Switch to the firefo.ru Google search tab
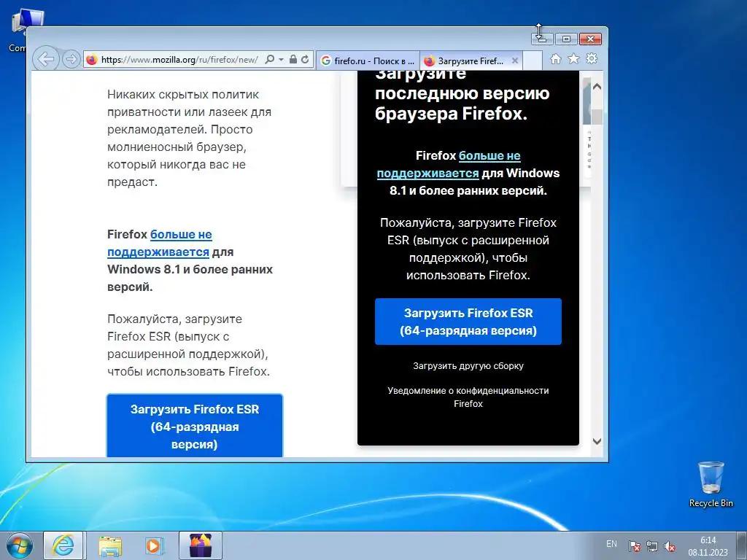 point(368,61)
